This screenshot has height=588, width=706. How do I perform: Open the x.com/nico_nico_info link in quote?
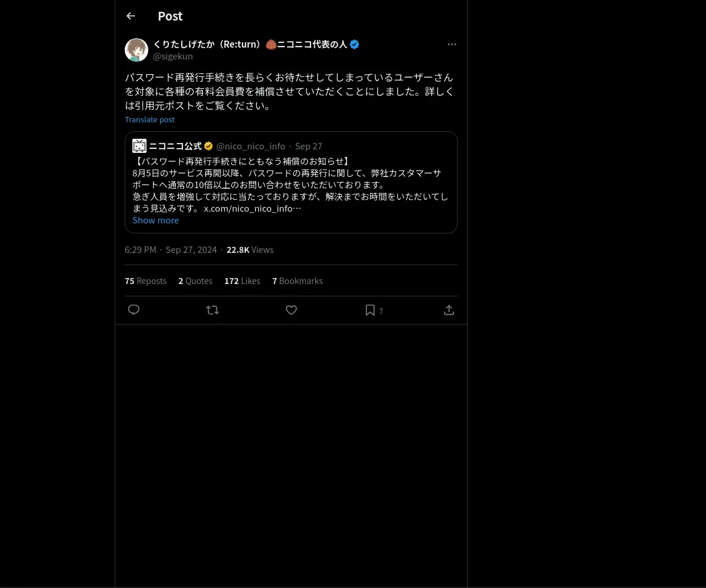click(252, 208)
